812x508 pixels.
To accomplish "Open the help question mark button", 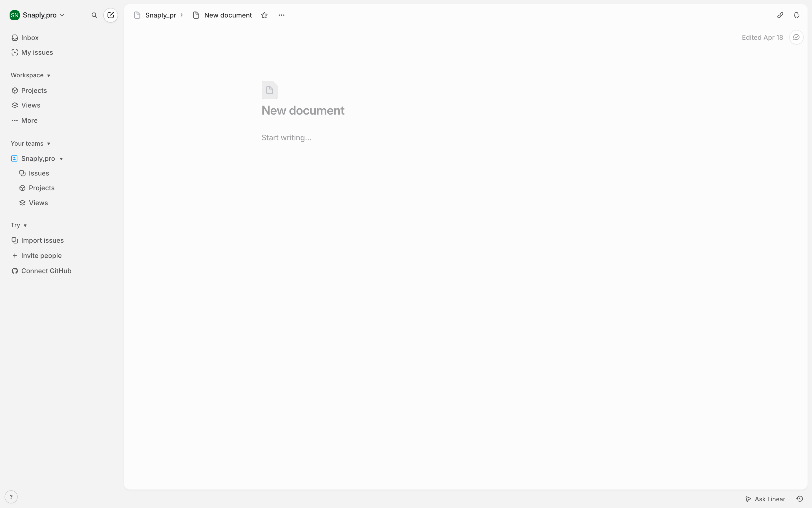I will (11, 497).
